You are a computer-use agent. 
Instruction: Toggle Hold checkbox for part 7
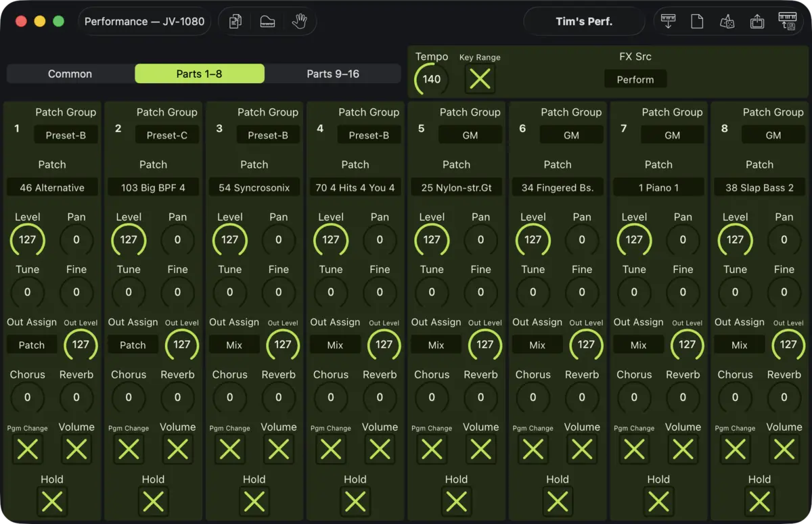pyautogui.click(x=658, y=501)
